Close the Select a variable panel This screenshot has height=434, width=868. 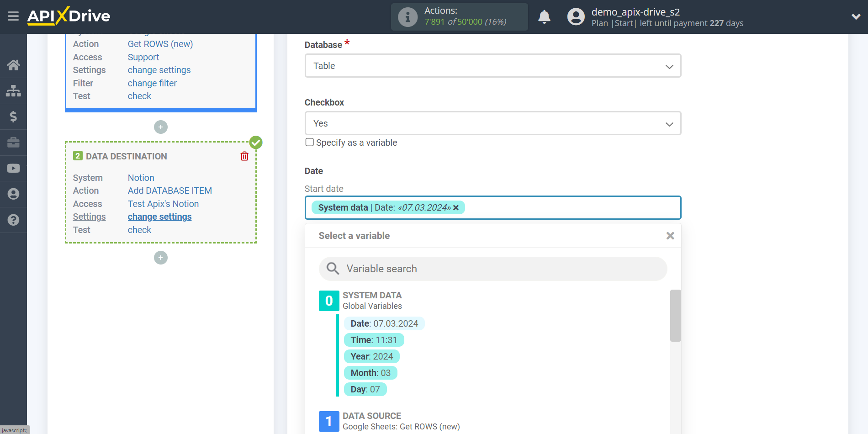[670, 236]
